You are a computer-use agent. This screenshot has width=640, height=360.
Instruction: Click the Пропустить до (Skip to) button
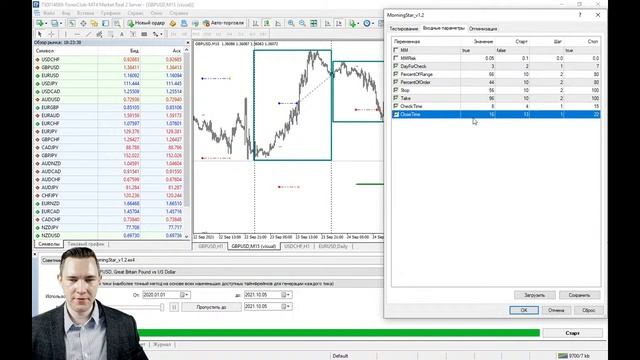click(211, 307)
